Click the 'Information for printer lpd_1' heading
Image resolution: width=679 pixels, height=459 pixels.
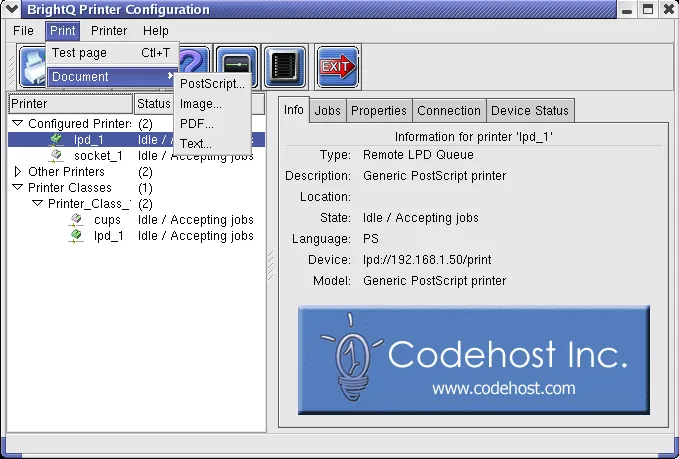coord(474,137)
